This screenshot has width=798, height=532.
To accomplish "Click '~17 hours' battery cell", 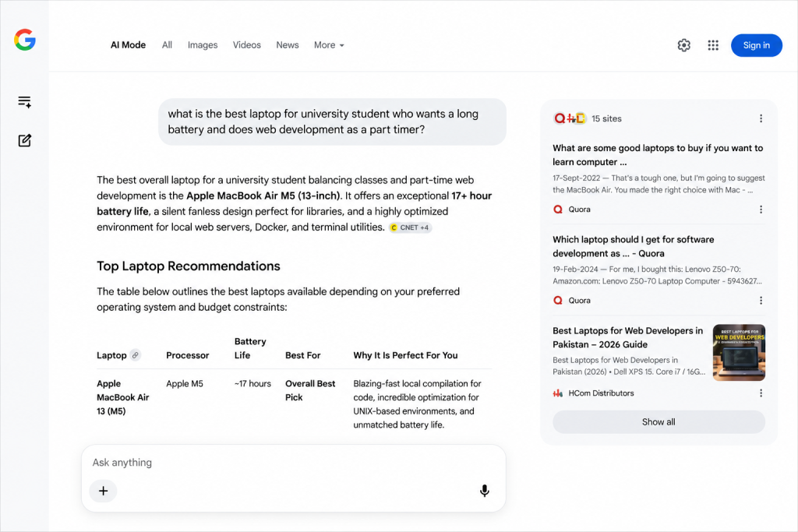I will click(x=252, y=383).
